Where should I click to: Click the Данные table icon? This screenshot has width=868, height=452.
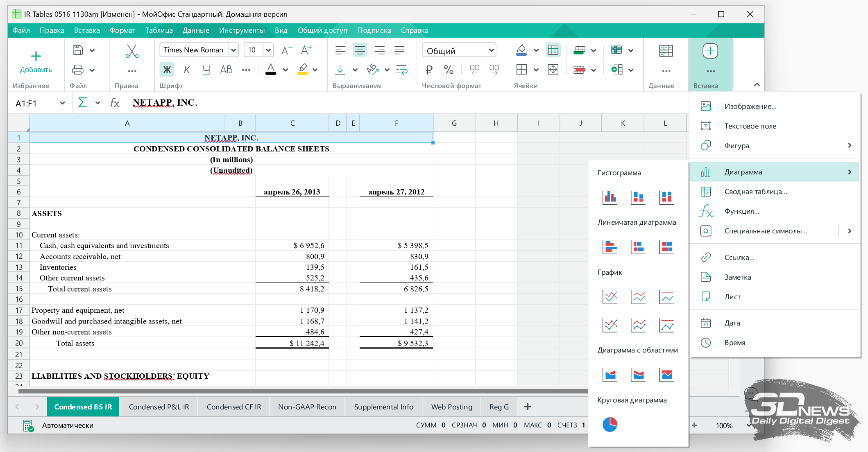[666, 51]
